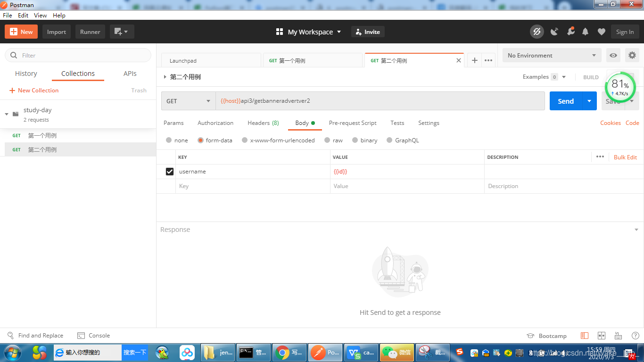
Task: Select x-www-form-urlencoded body type
Action: [245, 140]
